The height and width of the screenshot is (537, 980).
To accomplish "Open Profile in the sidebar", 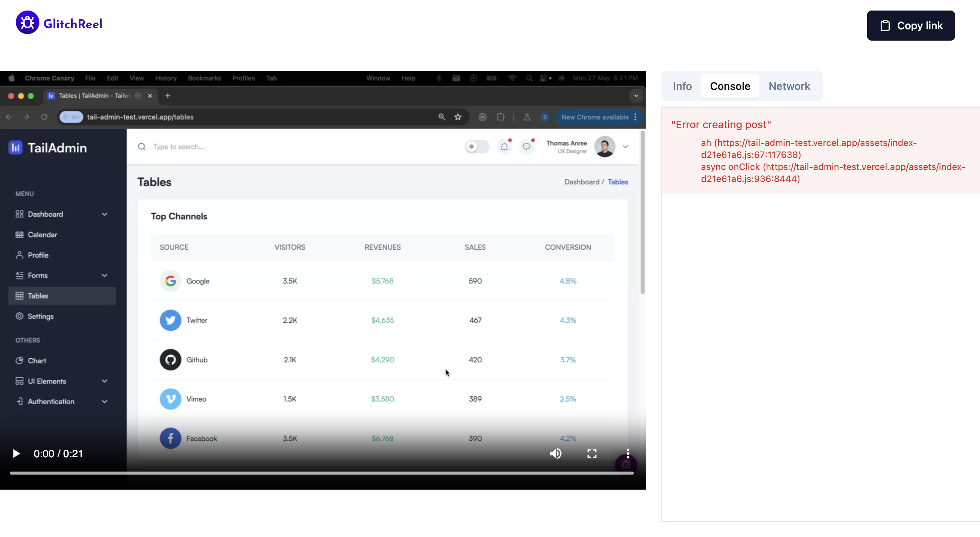I will (62, 255).
